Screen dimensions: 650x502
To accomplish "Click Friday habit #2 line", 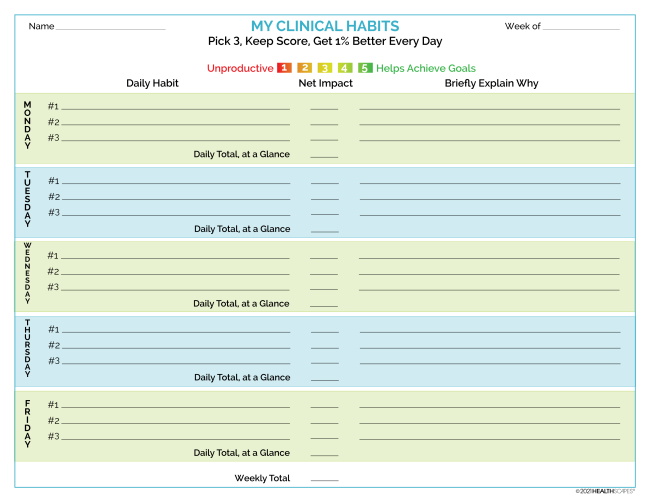I will tap(175, 421).
